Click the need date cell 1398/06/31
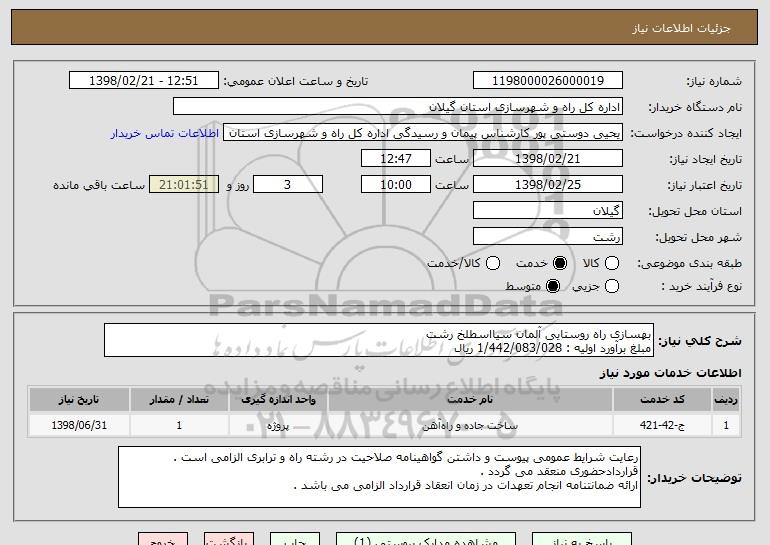This screenshot has height=545, width=770. pos(79,425)
